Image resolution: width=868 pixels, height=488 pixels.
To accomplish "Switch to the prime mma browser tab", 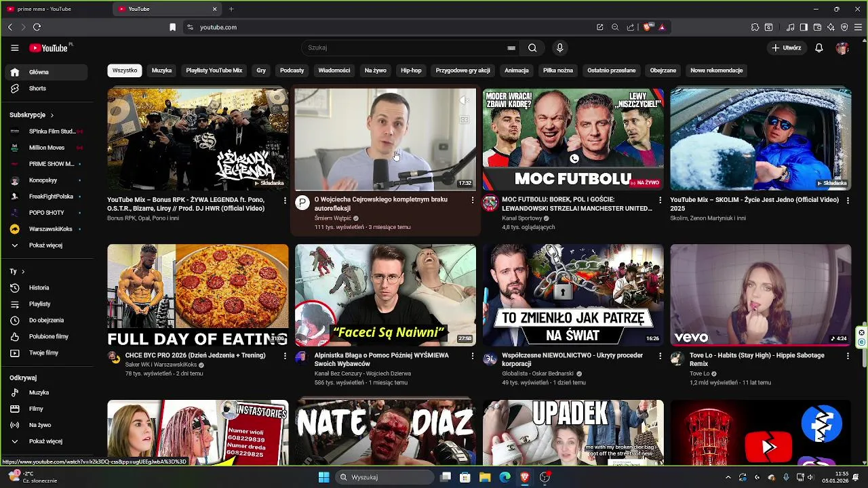I will [56, 9].
